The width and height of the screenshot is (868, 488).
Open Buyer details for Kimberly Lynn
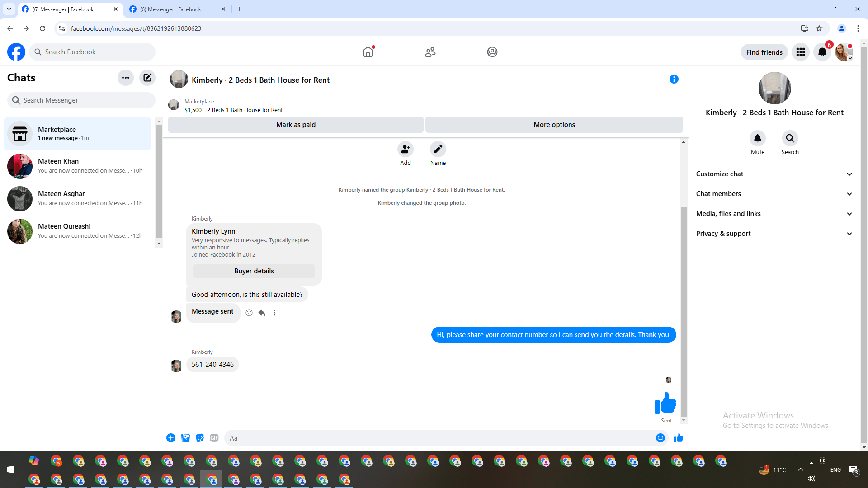click(254, 271)
